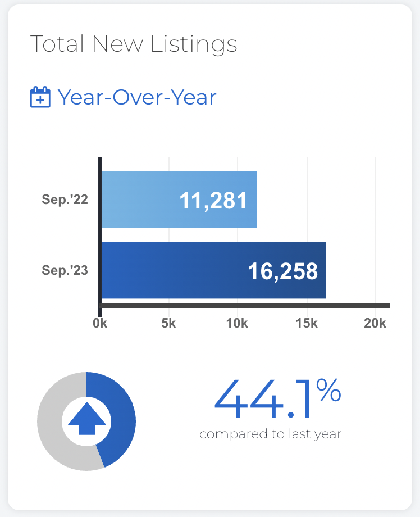Select the 16,258 value label
The width and height of the screenshot is (420, 517).
282,271
